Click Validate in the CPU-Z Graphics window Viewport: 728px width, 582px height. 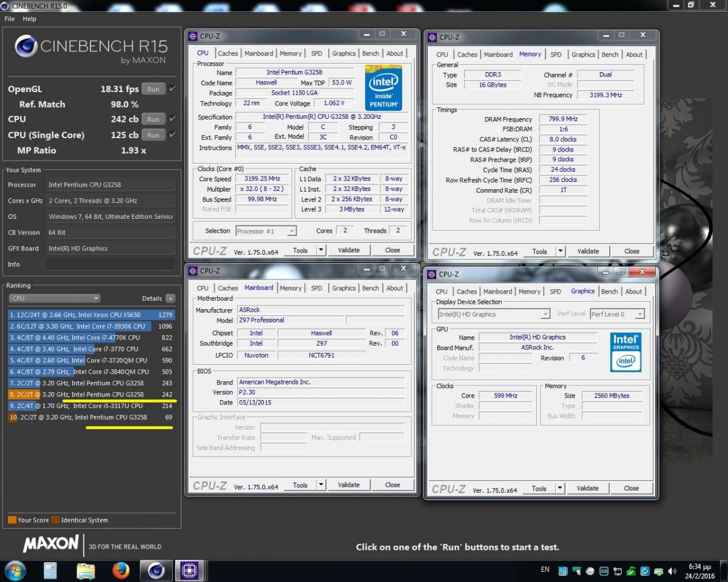pos(587,488)
